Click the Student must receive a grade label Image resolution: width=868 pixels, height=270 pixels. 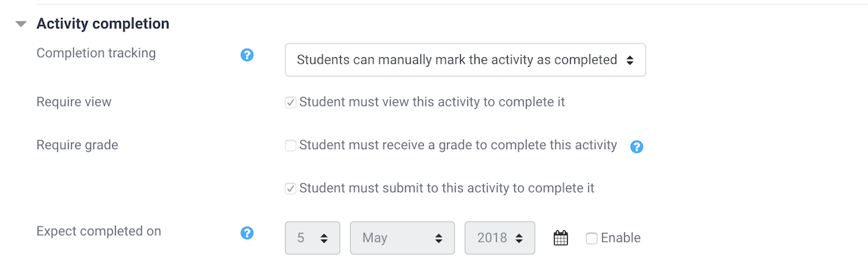458,145
